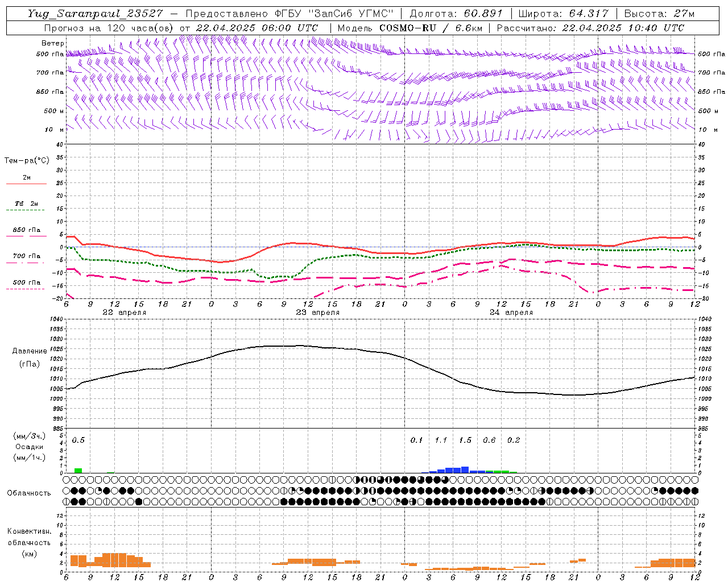This screenshot has width=728, height=582.
Task: Click the Td 2м dew point legend label
Action: (26, 203)
